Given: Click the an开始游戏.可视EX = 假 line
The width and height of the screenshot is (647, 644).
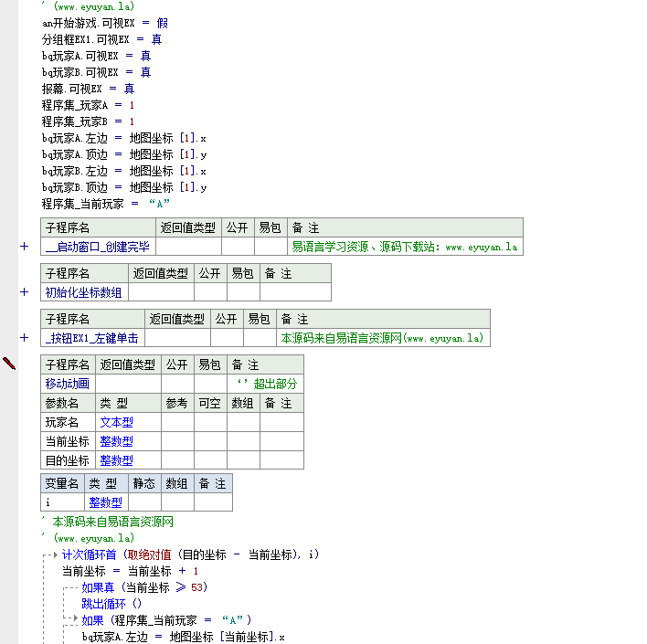Looking at the screenshot, I should pos(105,23).
